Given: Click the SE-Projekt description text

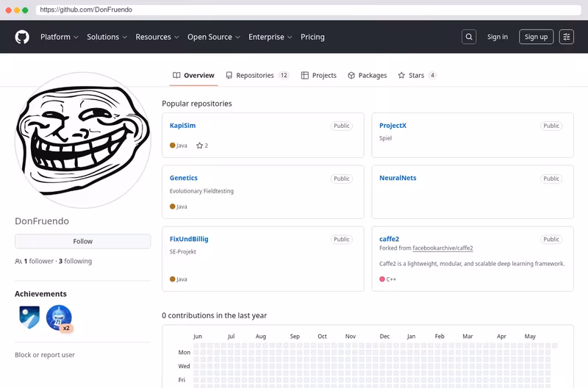Looking at the screenshot, I should point(182,252).
